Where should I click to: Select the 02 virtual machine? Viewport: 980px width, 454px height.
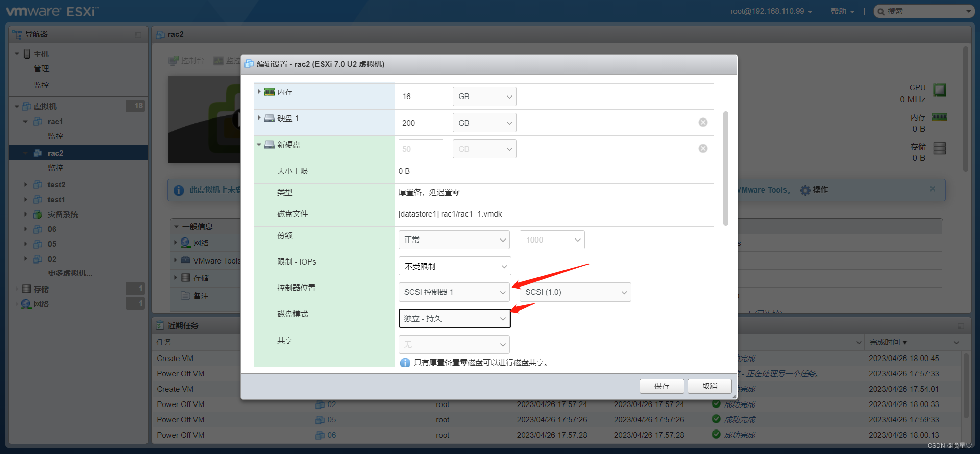tap(52, 259)
